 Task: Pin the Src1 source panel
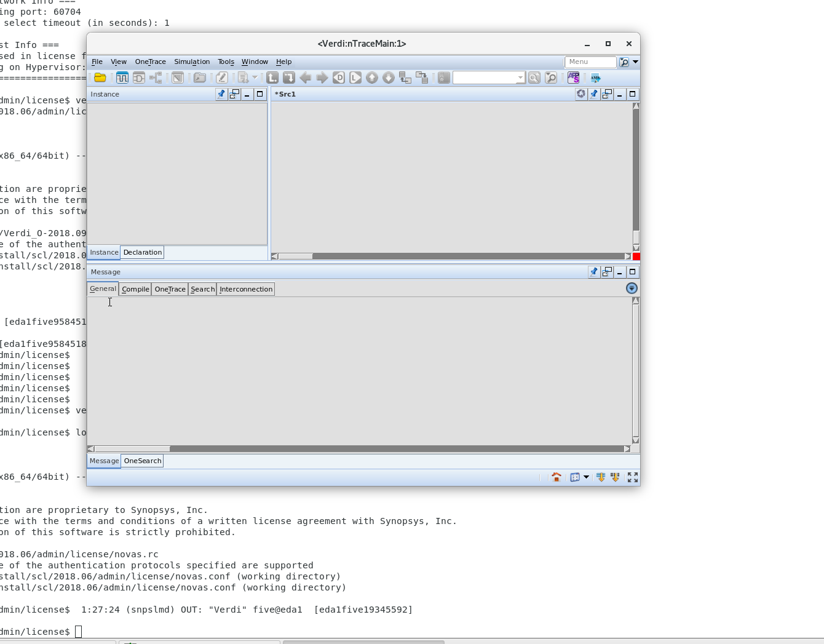pyautogui.click(x=594, y=94)
